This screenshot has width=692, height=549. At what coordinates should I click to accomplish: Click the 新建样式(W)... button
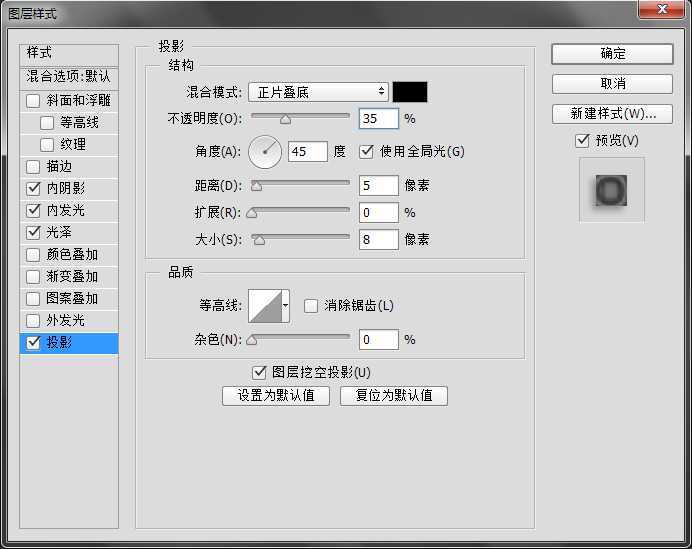pyautogui.click(x=612, y=114)
